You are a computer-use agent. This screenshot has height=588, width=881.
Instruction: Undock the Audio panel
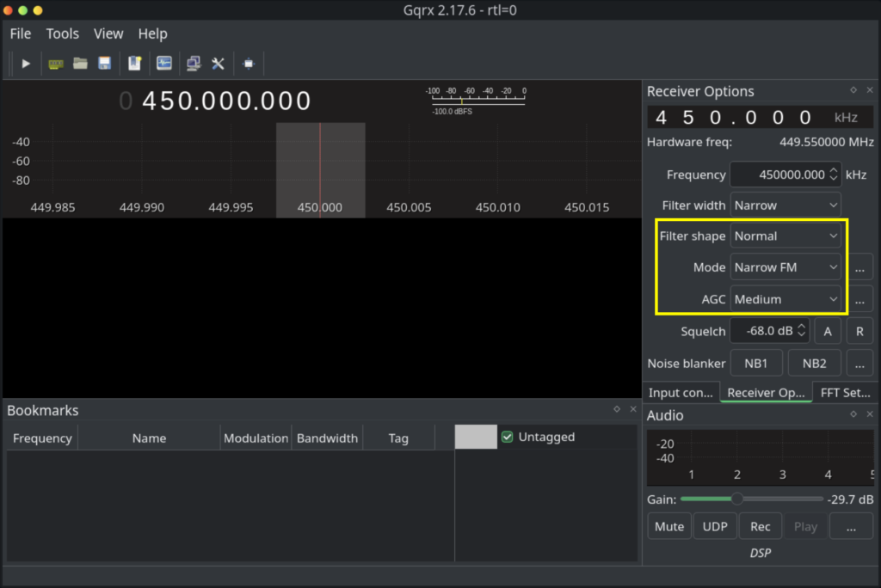coord(853,413)
